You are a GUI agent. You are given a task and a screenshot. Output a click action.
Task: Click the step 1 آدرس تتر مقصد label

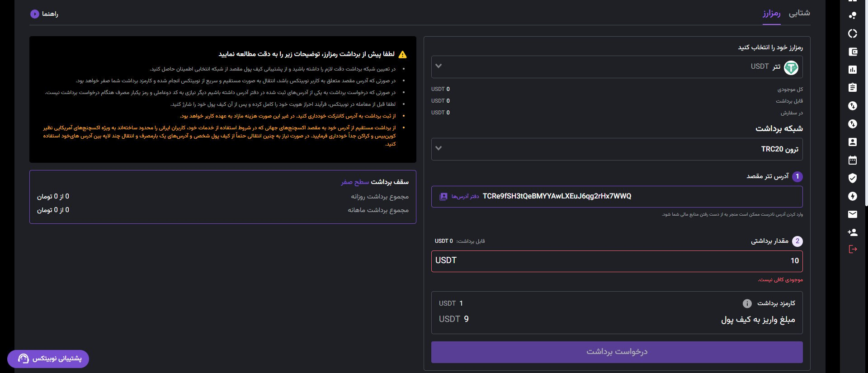tap(768, 176)
